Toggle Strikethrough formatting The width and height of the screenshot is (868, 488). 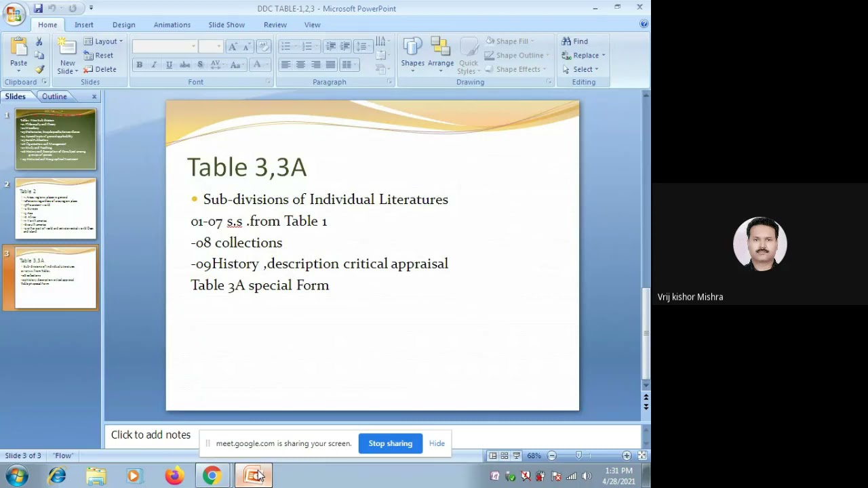click(184, 64)
